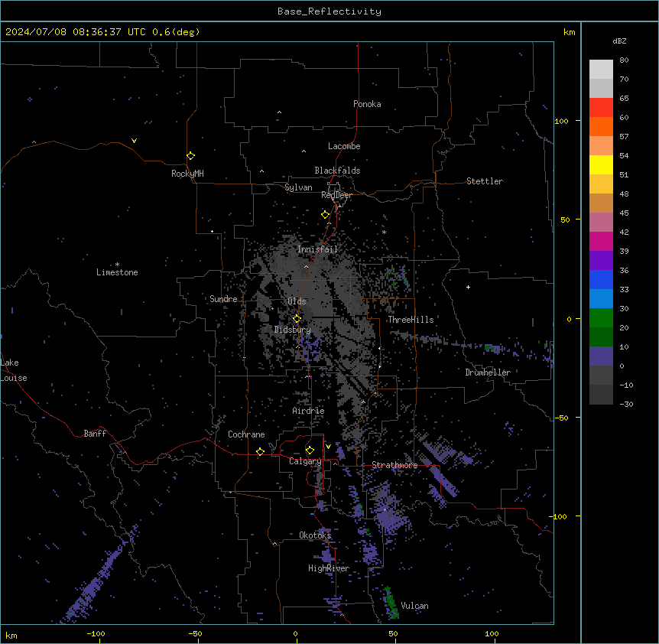Select the purple-gray 10 dBZ legend swatch
Image resolution: width=659 pixels, height=644 pixels.
pyautogui.click(x=601, y=356)
